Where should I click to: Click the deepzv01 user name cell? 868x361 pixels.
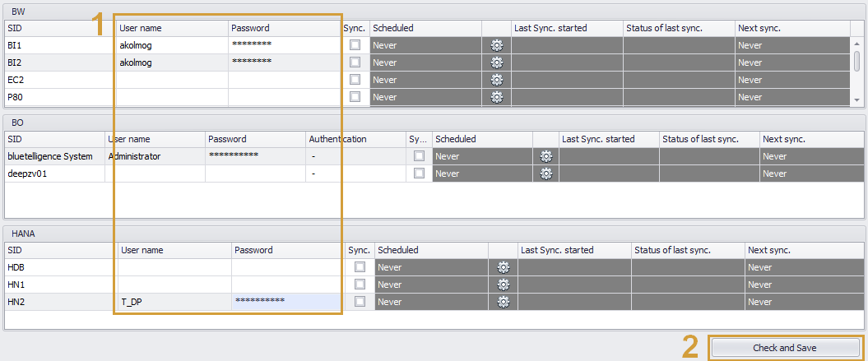click(x=155, y=174)
